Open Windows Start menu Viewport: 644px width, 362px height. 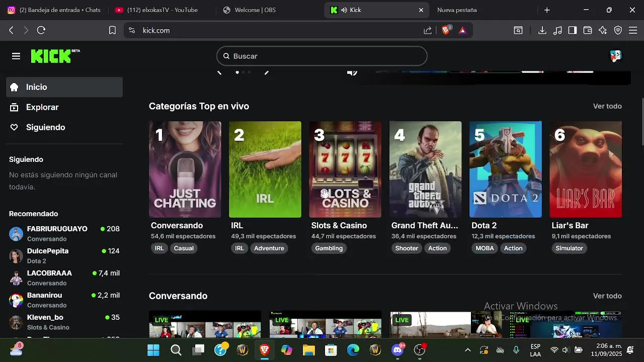click(x=153, y=350)
